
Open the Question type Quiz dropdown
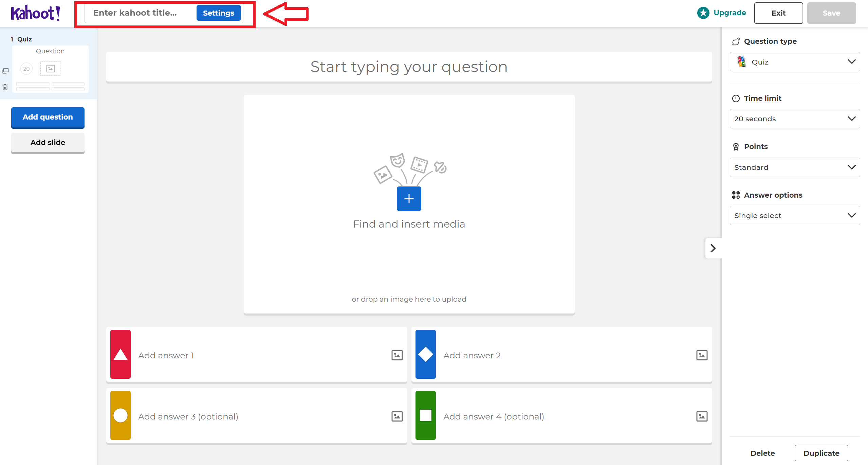(x=794, y=62)
